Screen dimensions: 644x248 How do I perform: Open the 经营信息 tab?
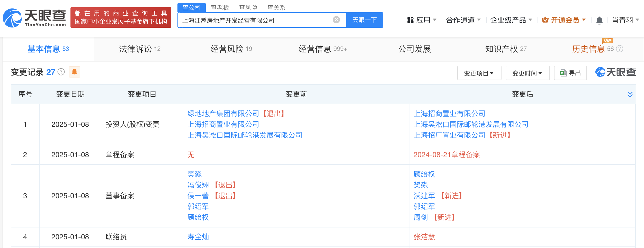coord(323,49)
